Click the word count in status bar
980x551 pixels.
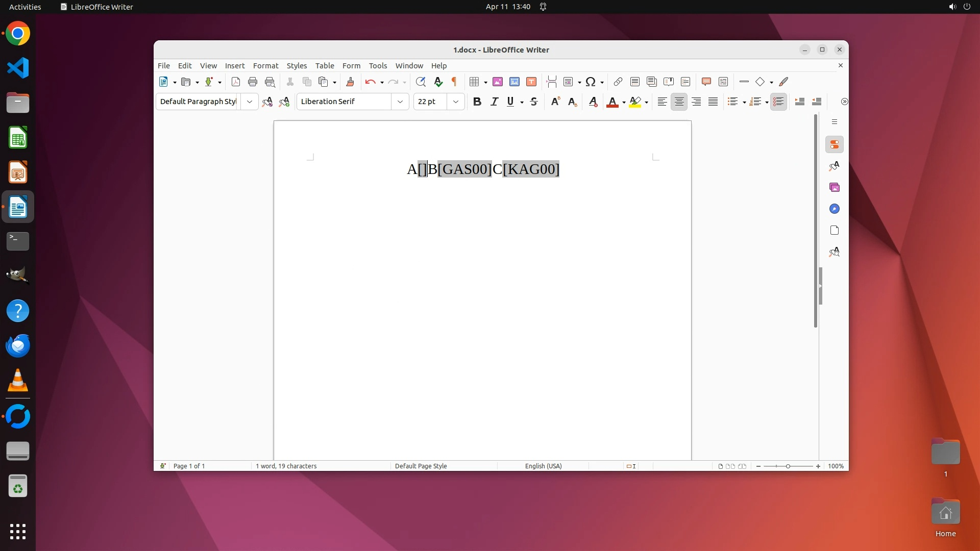coord(286,466)
